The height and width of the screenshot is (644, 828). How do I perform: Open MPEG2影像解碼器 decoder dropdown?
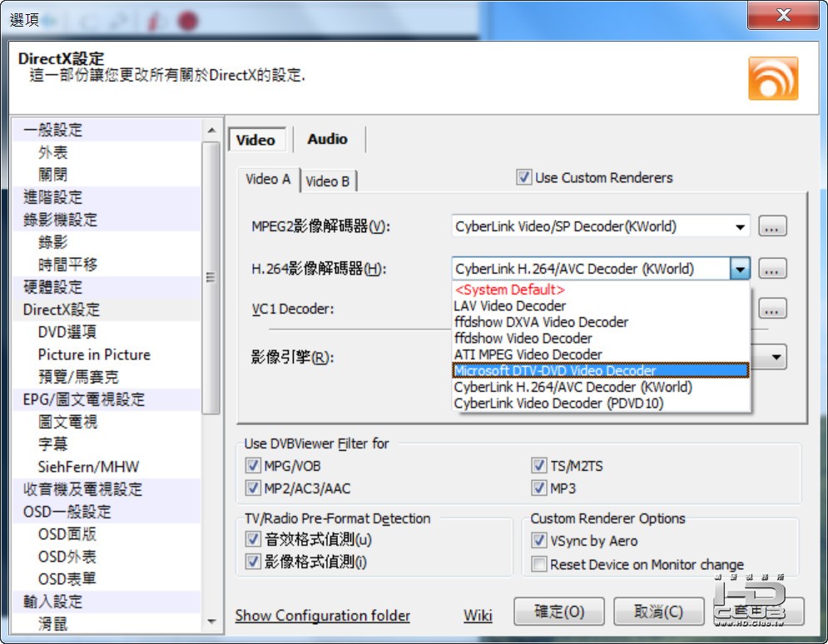[741, 227]
